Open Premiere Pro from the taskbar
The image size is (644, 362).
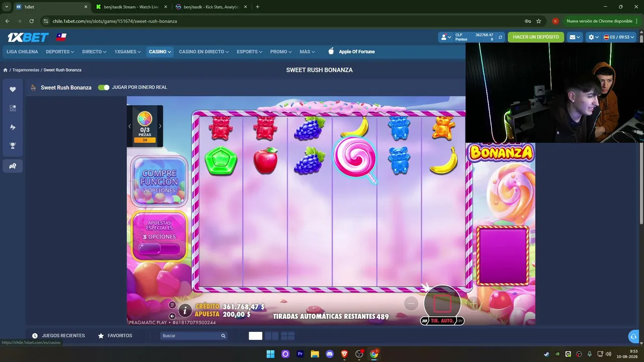coord(300,354)
